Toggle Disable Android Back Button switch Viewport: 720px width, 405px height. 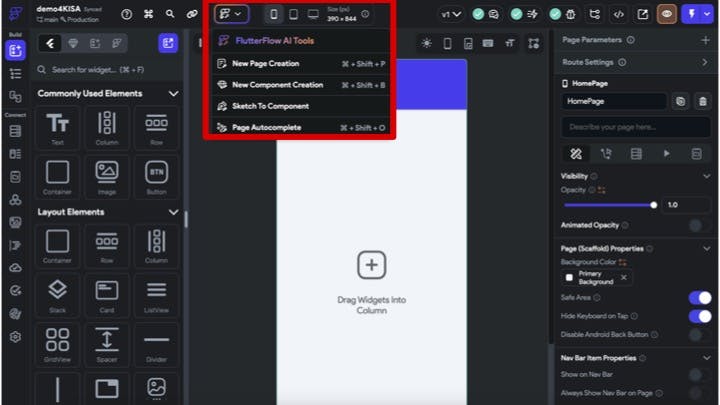[699, 335]
